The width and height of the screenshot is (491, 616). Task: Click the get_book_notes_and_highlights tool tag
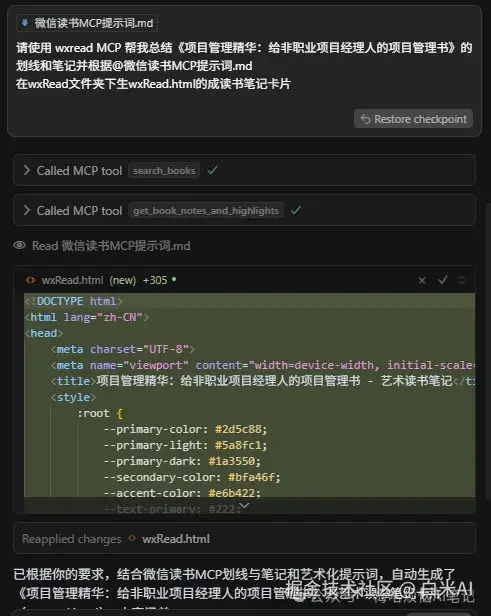point(206,211)
